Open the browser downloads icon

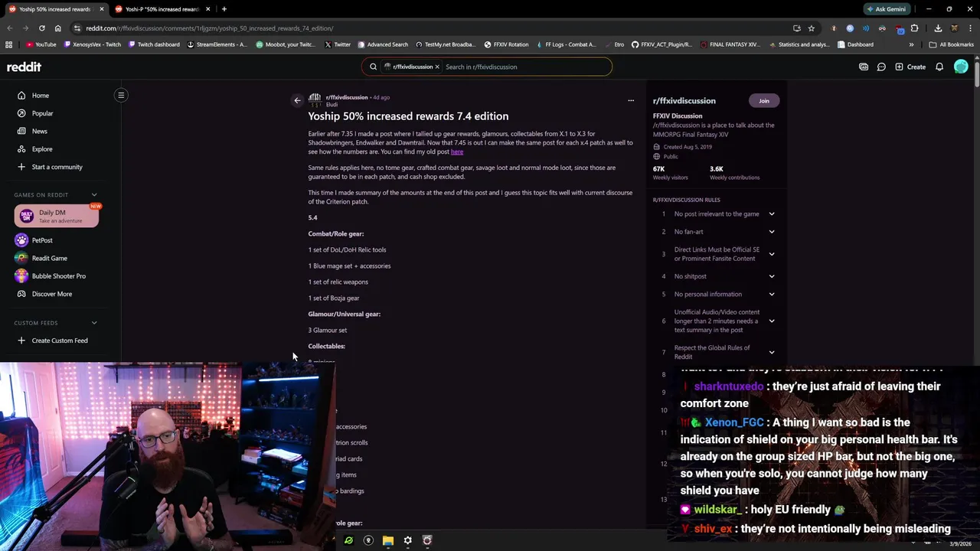coord(937,28)
